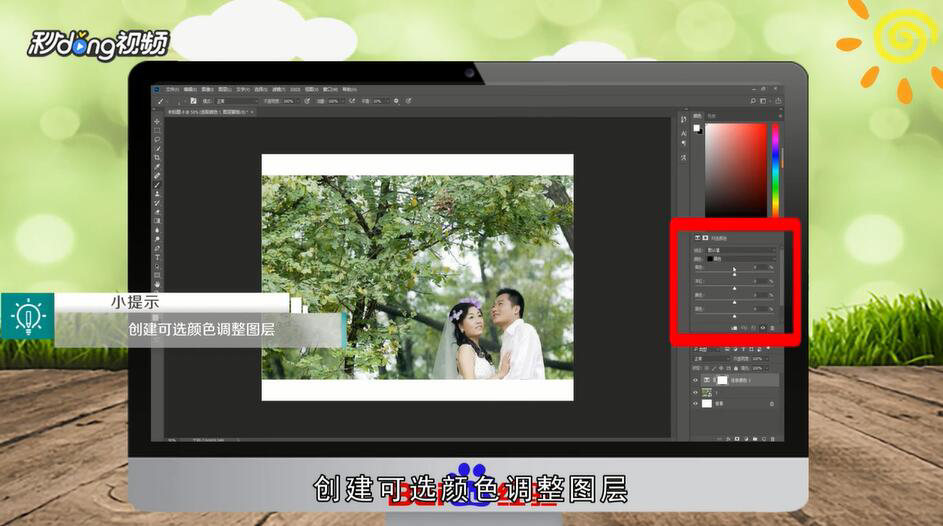
Task: Open brush opacity dropdown in options bar
Action: (x=292, y=101)
